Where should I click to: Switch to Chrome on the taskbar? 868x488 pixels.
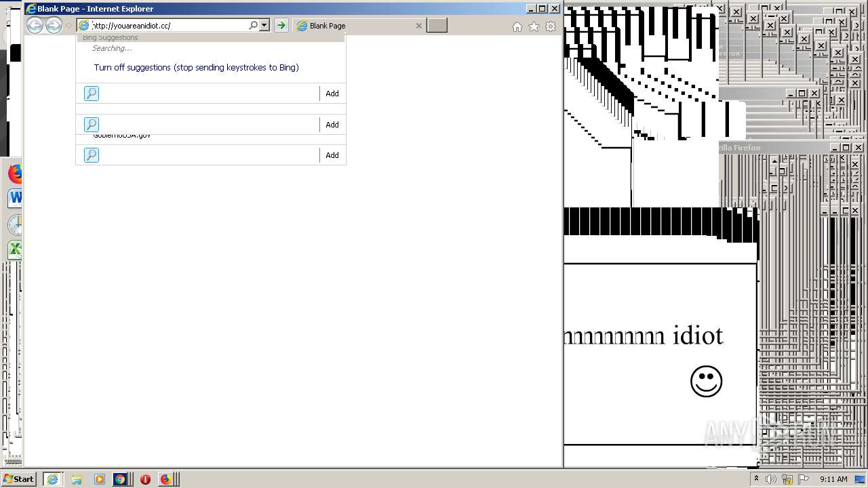tap(120, 479)
